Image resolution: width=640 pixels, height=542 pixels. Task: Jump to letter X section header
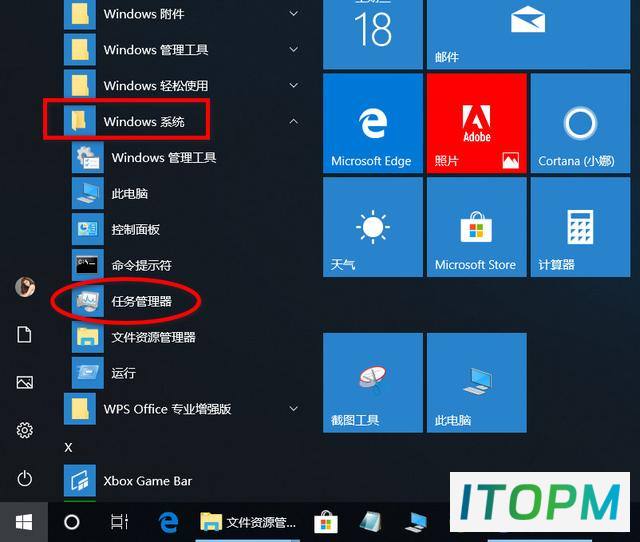[69, 447]
